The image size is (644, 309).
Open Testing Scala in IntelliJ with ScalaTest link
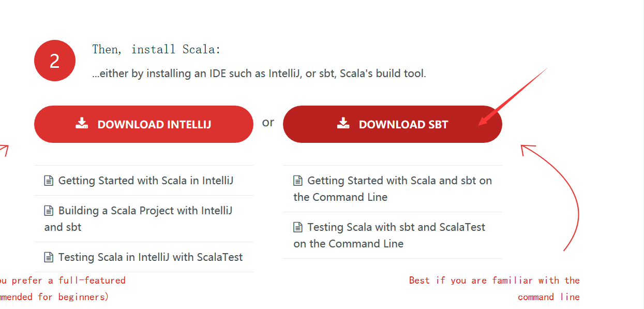pos(150,257)
